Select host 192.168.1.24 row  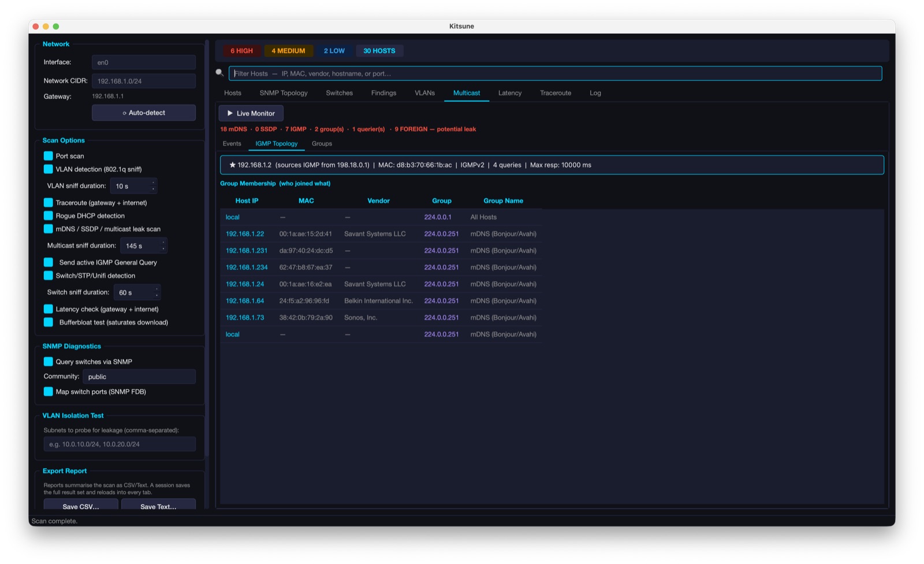(x=381, y=284)
